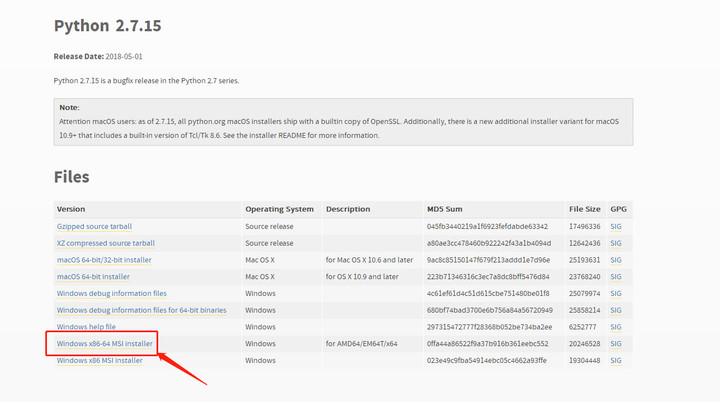The height and width of the screenshot is (402, 720).
Task: Click the Windows x86 MSI installer link
Action: tap(100, 361)
